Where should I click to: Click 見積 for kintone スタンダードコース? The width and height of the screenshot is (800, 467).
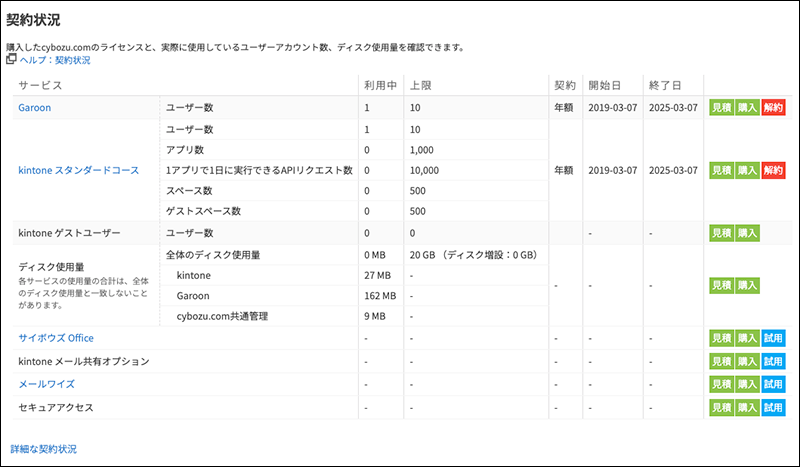click(721, 170)
